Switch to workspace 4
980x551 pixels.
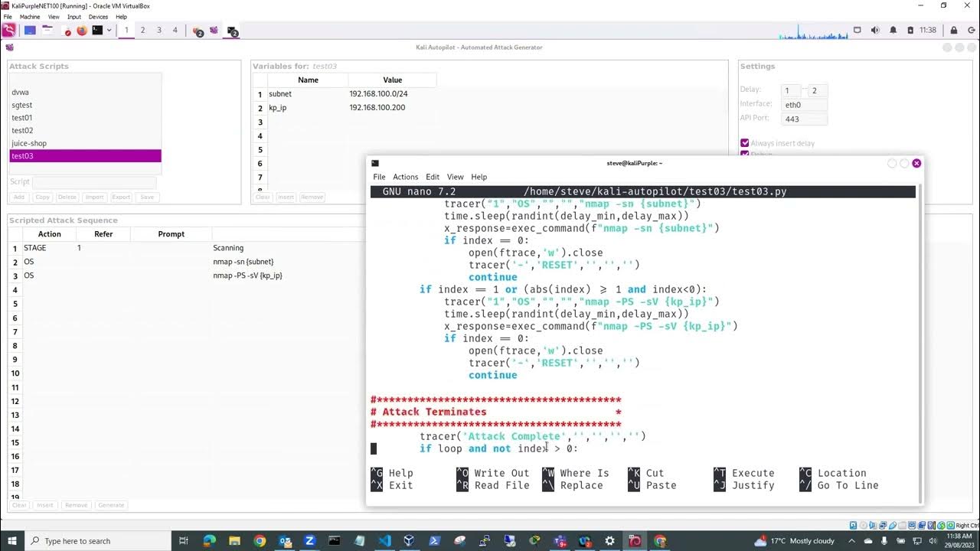point(175,31)
